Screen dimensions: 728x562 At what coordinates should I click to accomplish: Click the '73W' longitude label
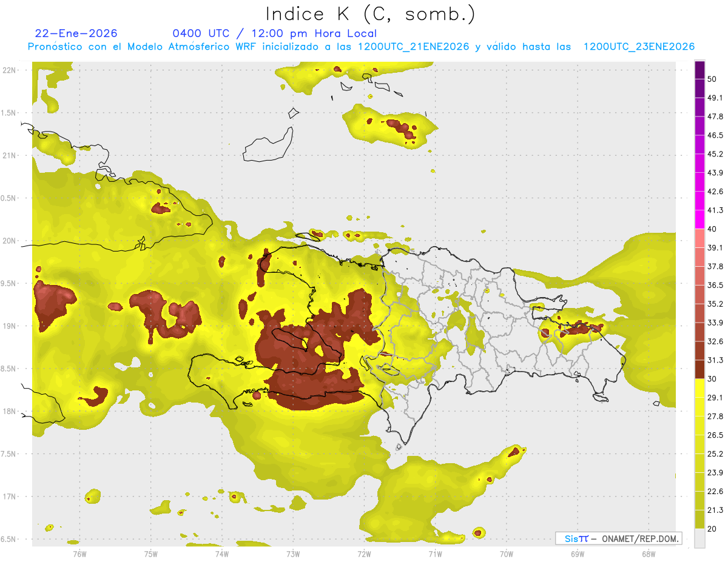click(x=293, y=554)
